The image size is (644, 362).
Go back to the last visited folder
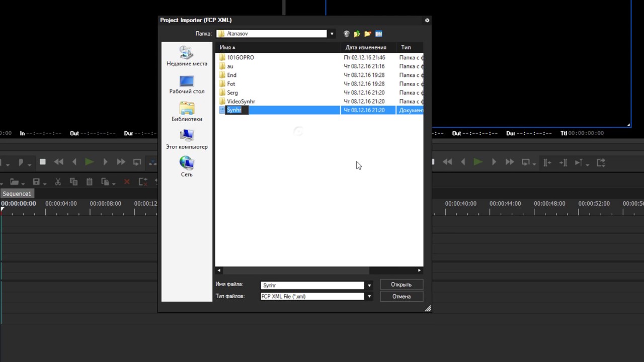pyautogui.click(x=346, y=34)
